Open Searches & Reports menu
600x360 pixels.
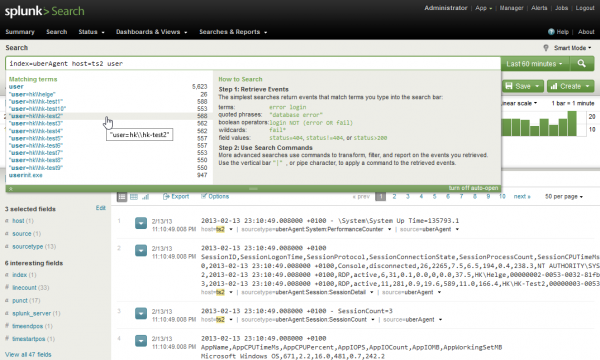(x=233, y=32)
